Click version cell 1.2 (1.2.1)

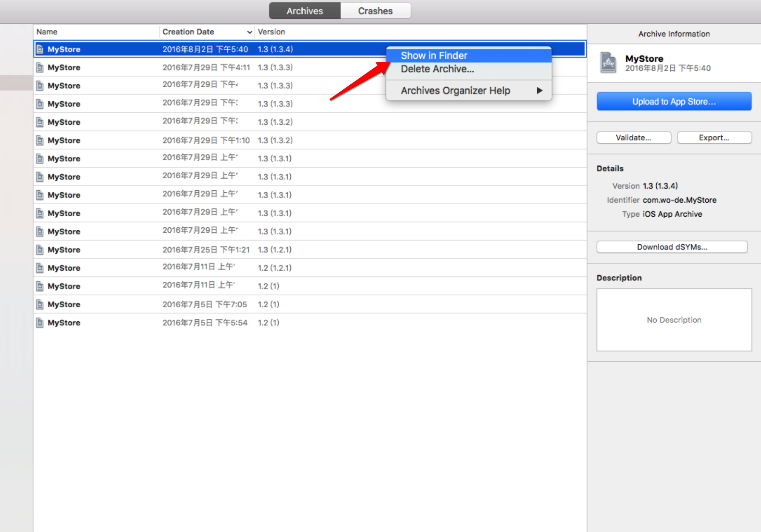click(x=275, y=268)
